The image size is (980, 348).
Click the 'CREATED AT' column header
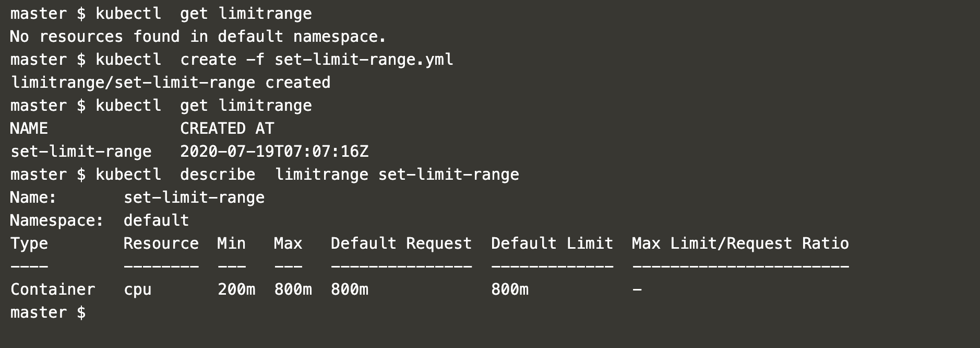227,128
